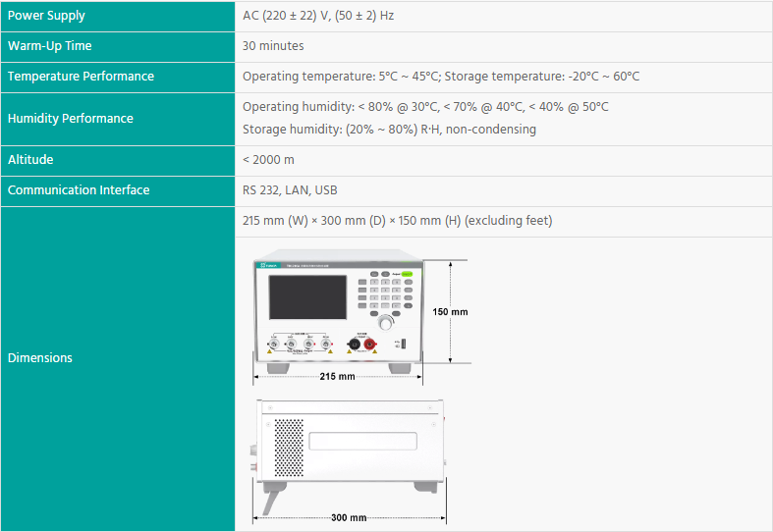
Task: Click the Dimensions row header
Action: click(x=40, y=358)
